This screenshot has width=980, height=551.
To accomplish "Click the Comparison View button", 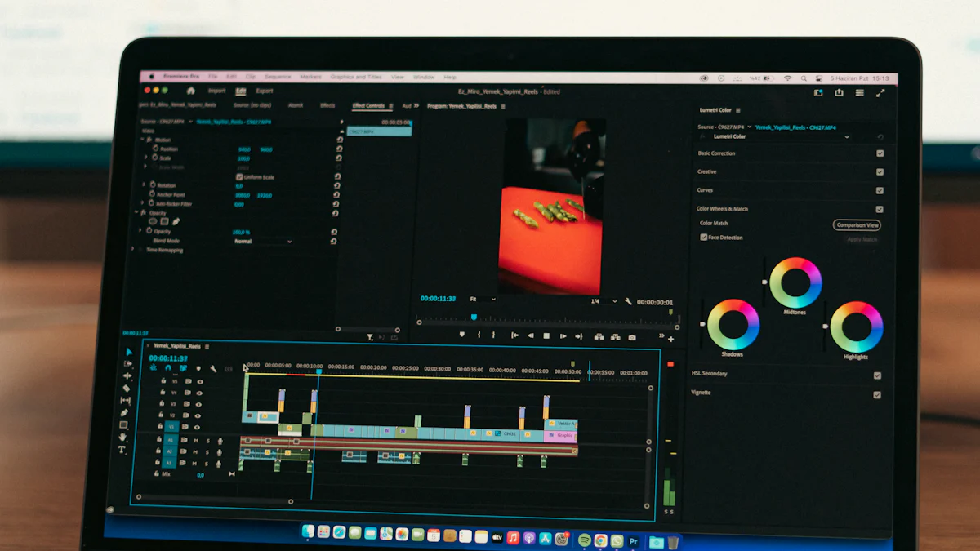I will click(x=857, y=224).
